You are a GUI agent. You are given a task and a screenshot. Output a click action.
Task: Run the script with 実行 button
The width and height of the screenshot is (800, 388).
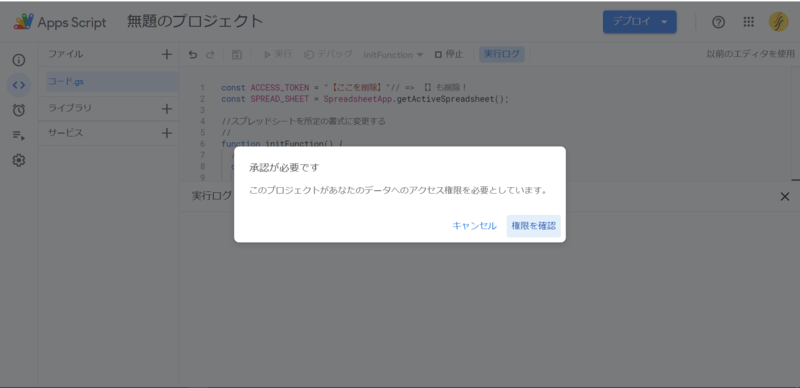click(278, 54)
